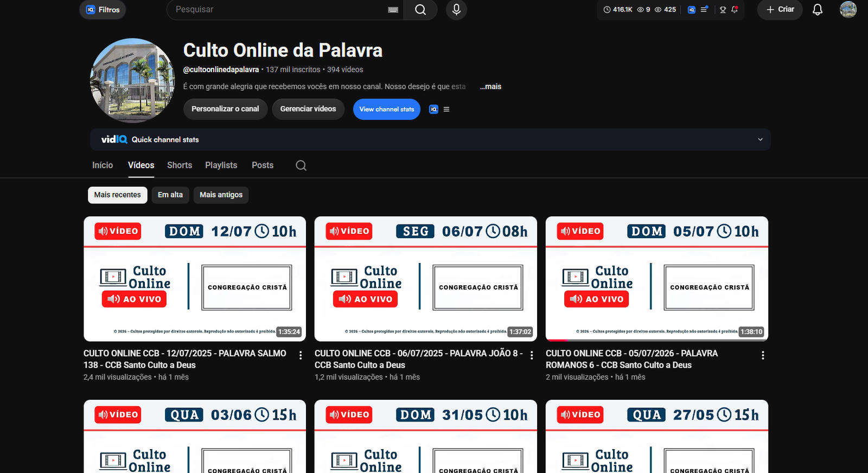Open options menu for SALMO 138 video
This screenshot has width=868, height=473.
coord(301,355)
